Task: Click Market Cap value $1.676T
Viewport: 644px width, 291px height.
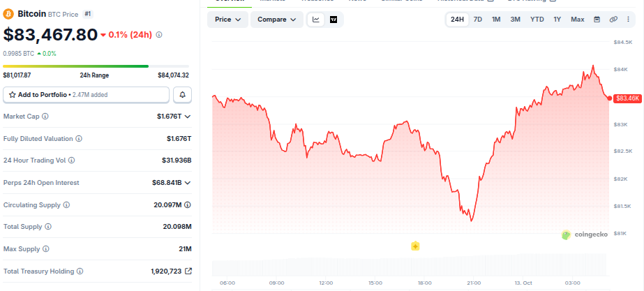Action: pyautogui.click(x=170, y=117)
